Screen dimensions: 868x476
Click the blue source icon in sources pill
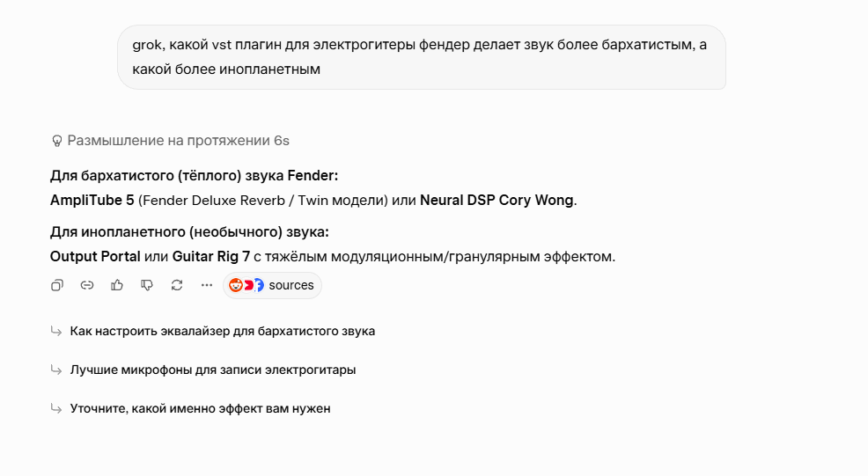tap(259, 286)
